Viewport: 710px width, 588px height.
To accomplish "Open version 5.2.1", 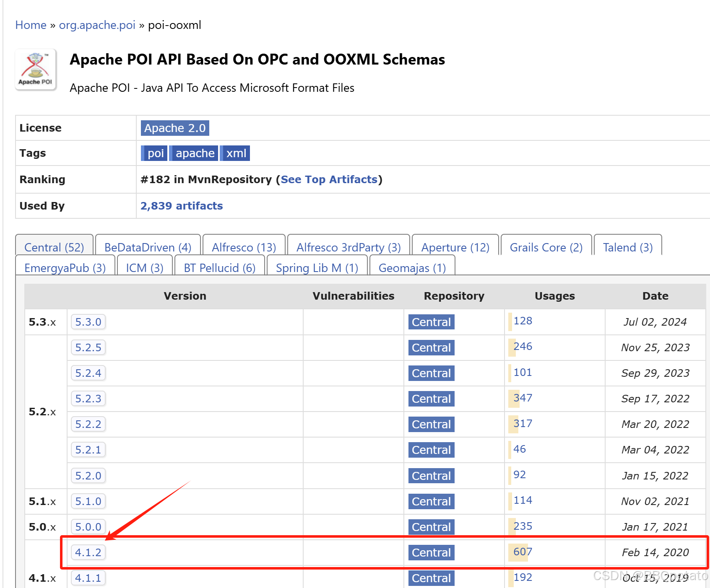I will pyautogui.click(x=88, y=450).
